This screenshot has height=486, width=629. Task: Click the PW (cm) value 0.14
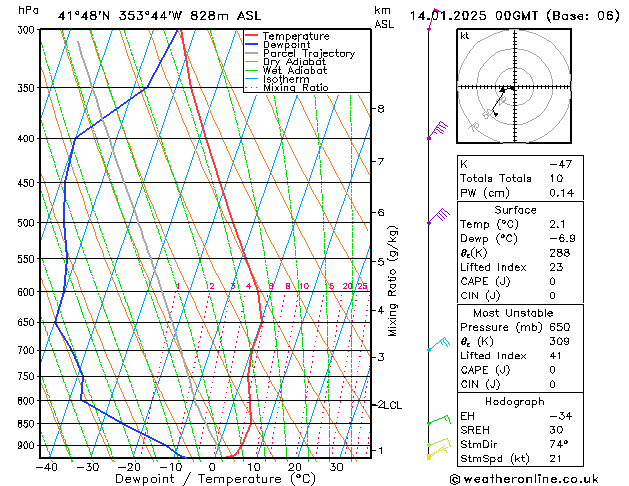pyautogui.click(x=562, y=193)
